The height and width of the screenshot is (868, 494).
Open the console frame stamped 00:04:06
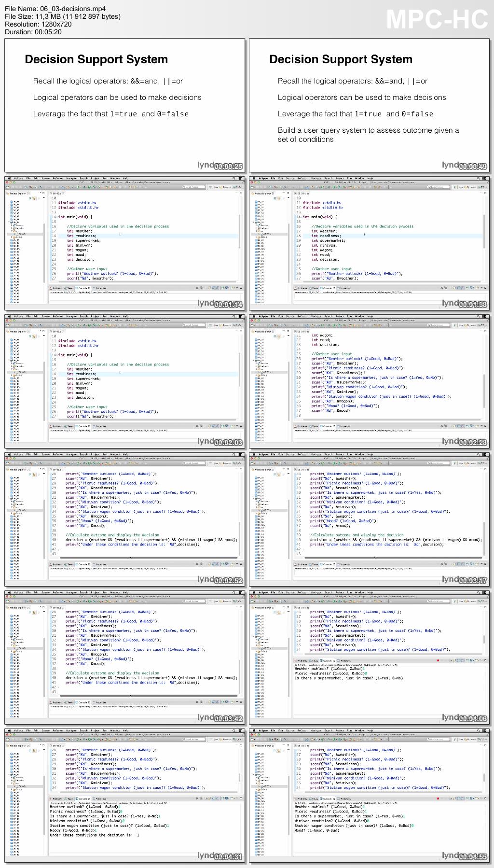(x=369, y=658)
